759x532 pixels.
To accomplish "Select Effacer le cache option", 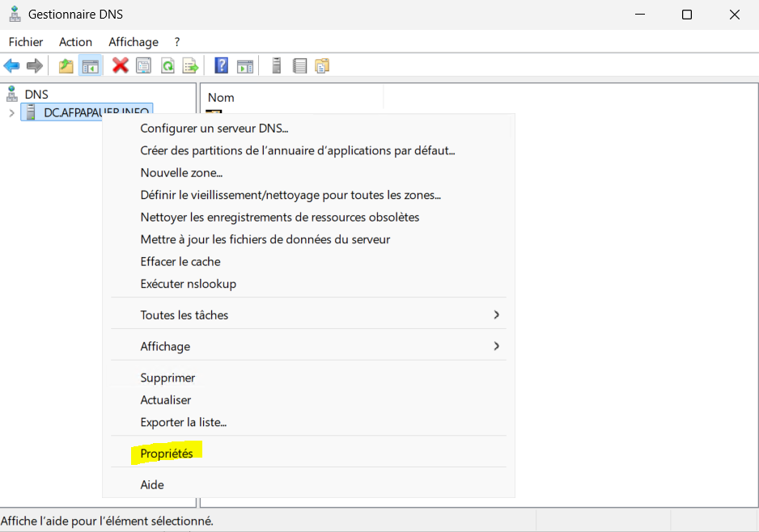I will (x=180, y=261).
